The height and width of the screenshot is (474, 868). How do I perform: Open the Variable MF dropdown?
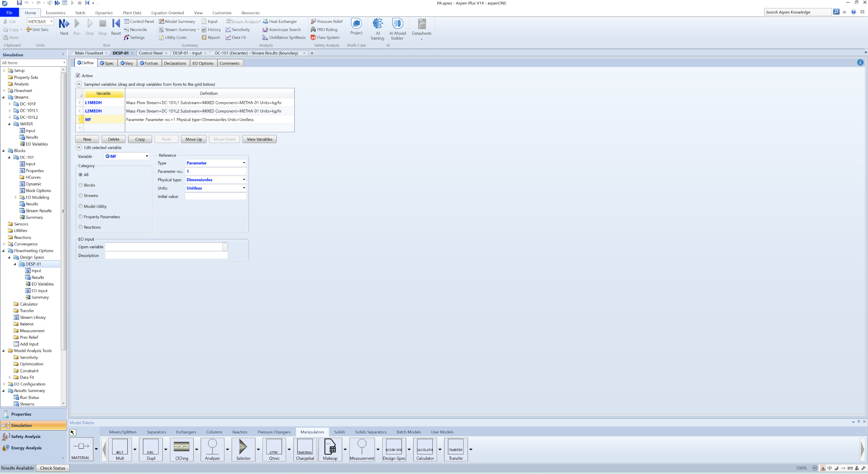[147, 156]
